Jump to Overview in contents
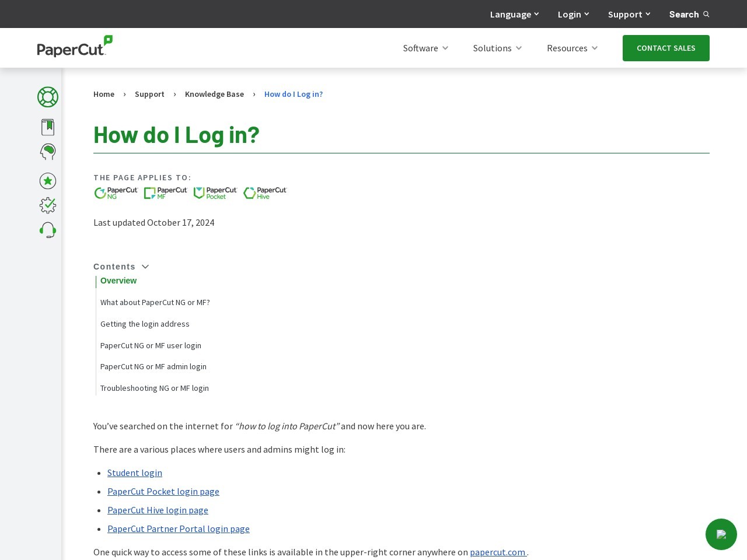The width and height of the screenshot is (747, 560). [x=118, y=281]
